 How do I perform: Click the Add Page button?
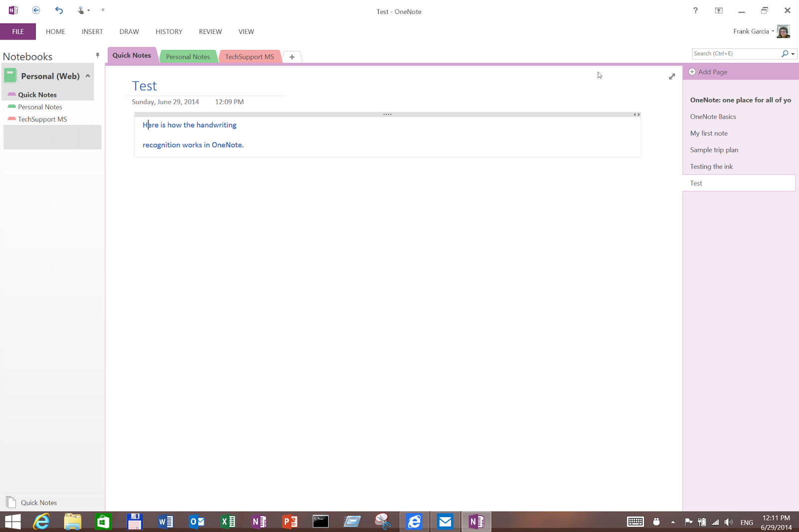712,71
